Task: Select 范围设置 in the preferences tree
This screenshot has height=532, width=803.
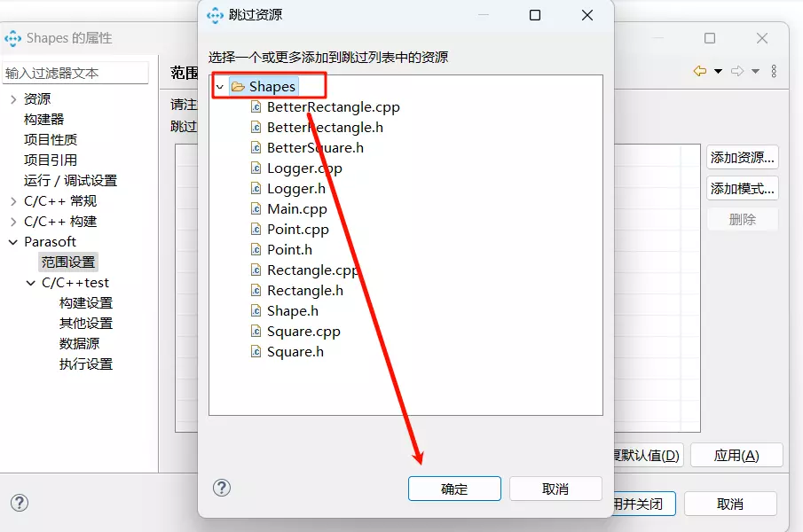Action: pyautogui.click(x=68, y=262)
